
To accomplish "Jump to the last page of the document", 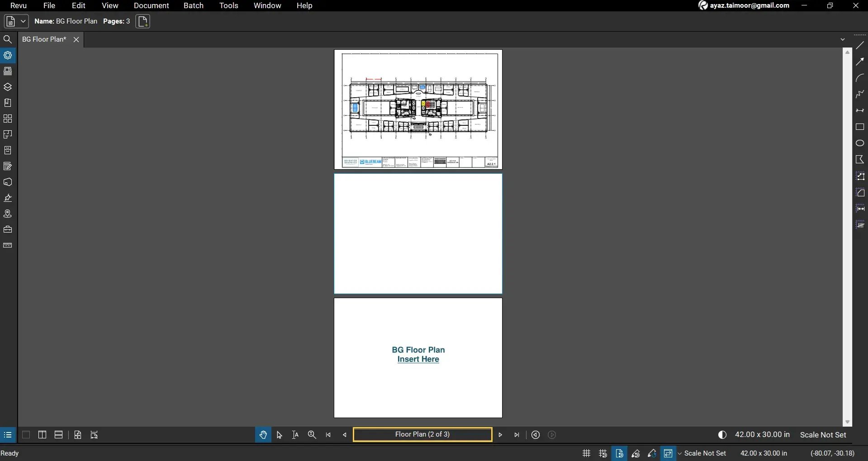I will (517, 434).
